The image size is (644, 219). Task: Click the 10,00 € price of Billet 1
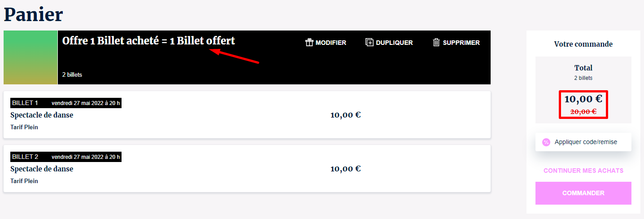click(x=345, y=115)
